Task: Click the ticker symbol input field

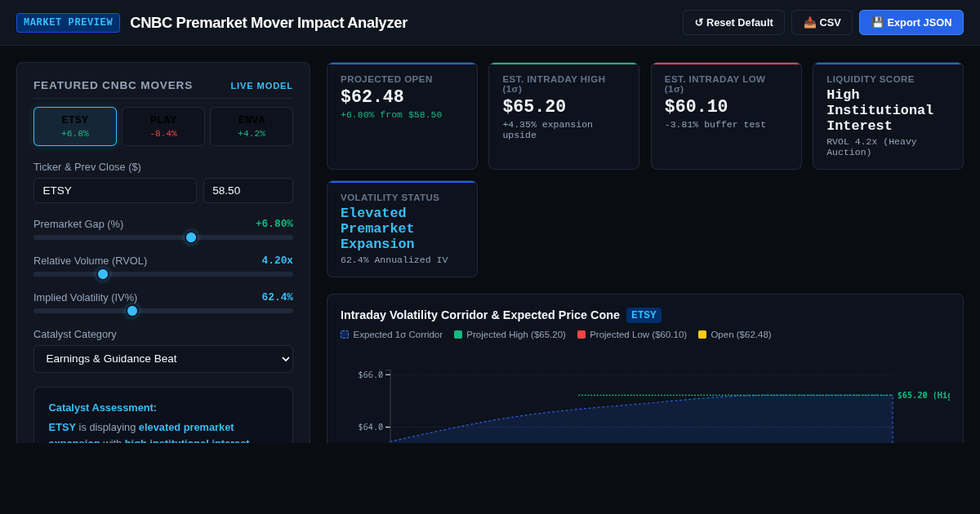Action: click(x=115, y=190)
